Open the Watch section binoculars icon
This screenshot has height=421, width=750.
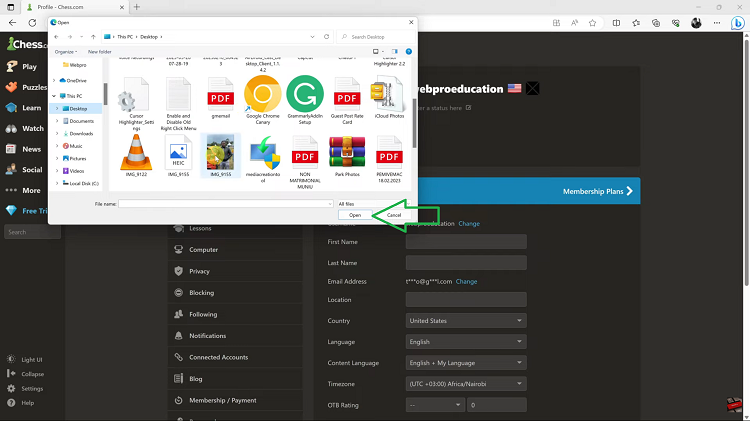tap(11, 128)
